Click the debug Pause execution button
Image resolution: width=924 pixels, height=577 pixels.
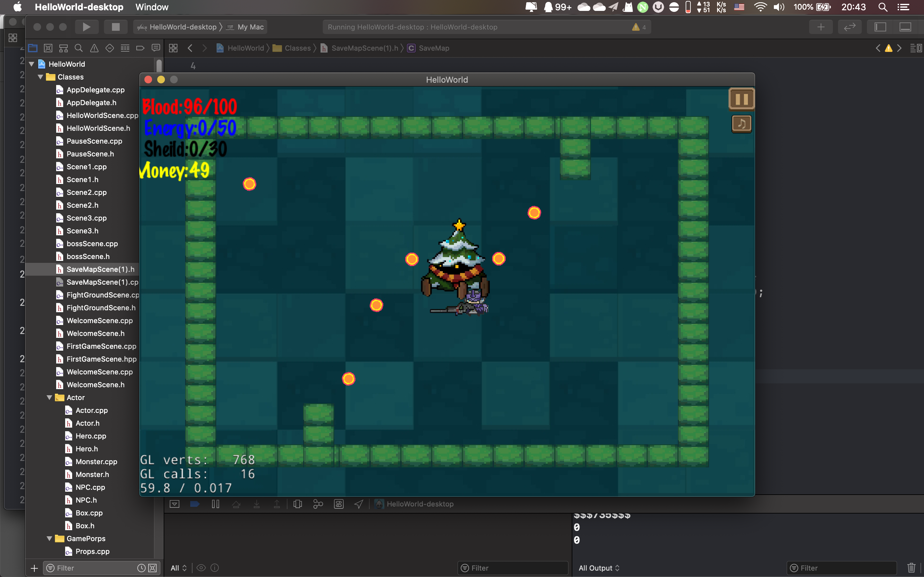(215, 504)
